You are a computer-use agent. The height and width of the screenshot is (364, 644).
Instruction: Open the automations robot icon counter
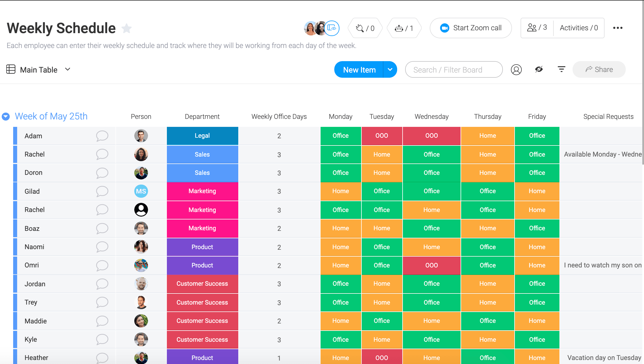pyautogui.click(x=404, y=28)
